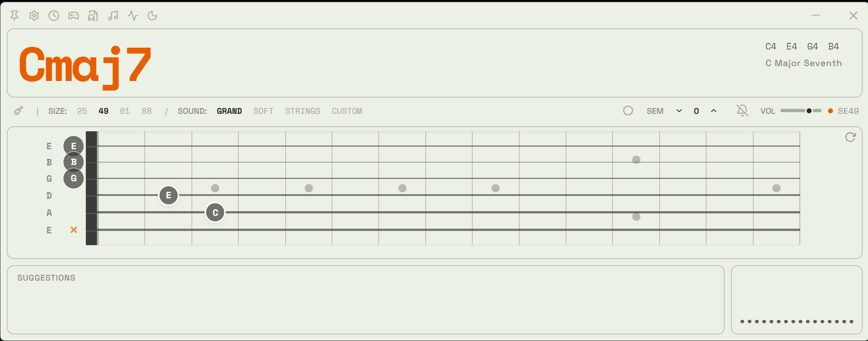Image resolution: width=868 pixels, height=341 pixels.
Task: Unmute the low E string marker
Action: [73, 229]
